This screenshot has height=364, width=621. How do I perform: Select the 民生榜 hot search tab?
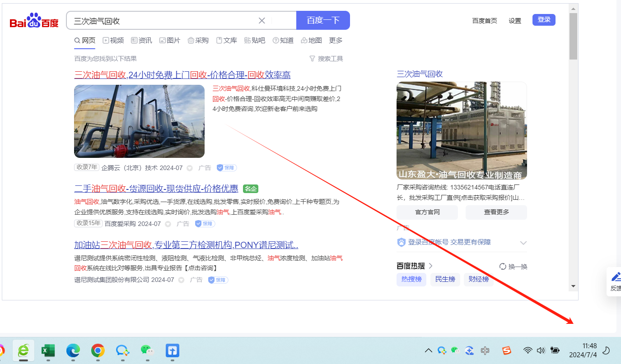pos(445,279)
